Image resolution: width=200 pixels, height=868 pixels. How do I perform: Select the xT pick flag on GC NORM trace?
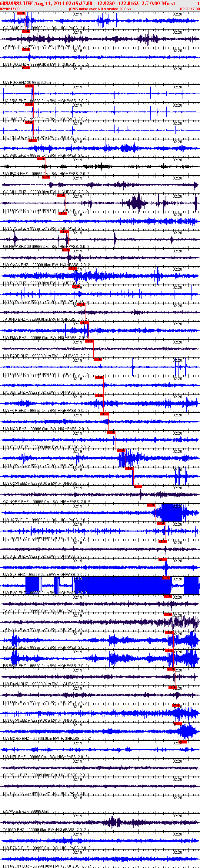click(x=138, y=487)
